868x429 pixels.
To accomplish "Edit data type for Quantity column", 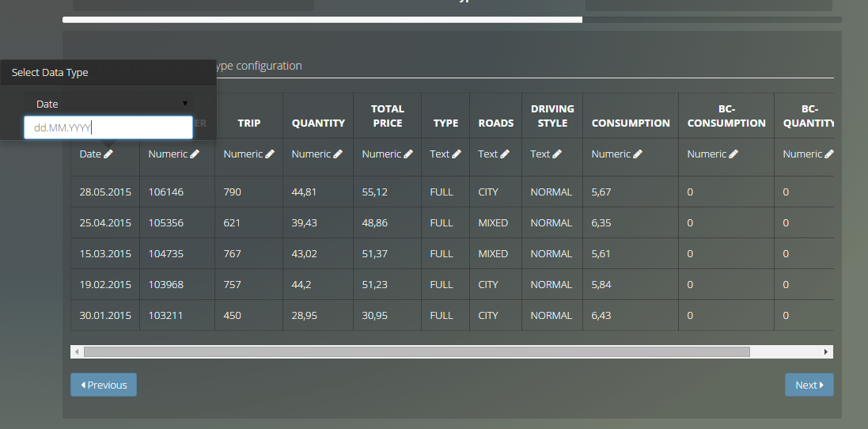I will [x=338, y=154].
